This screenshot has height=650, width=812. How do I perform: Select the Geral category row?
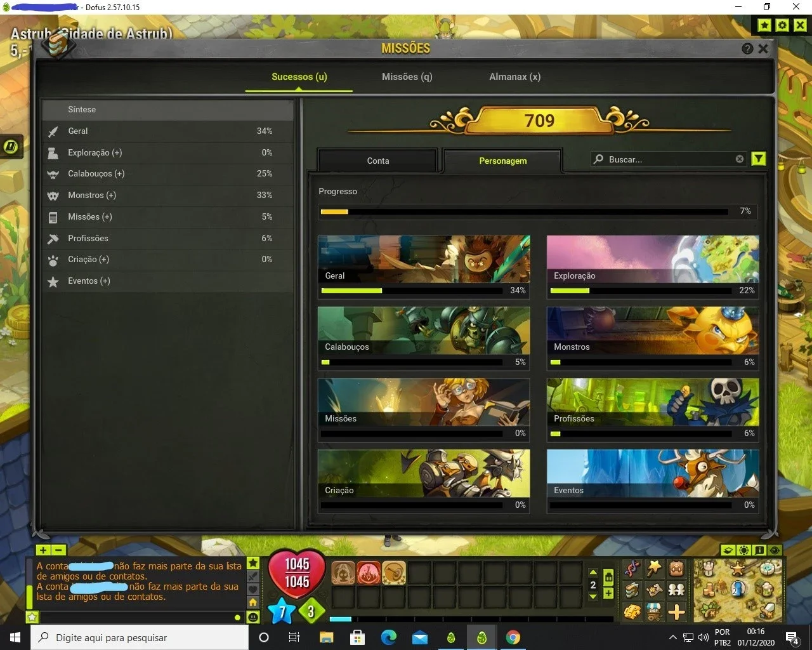167,131
